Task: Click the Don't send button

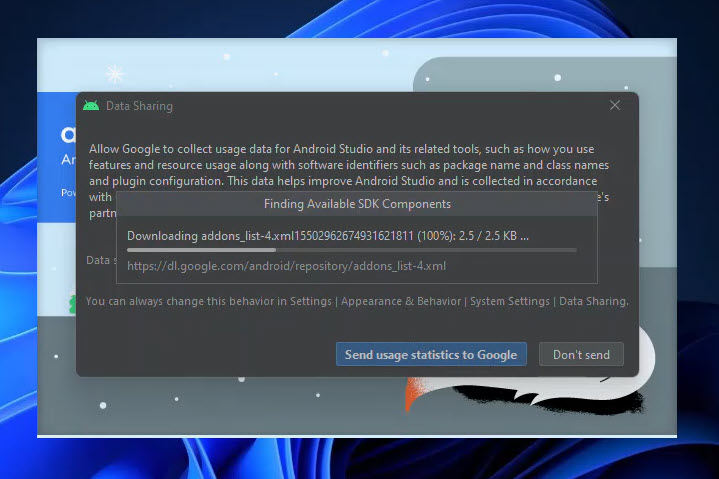Action: 581,354
